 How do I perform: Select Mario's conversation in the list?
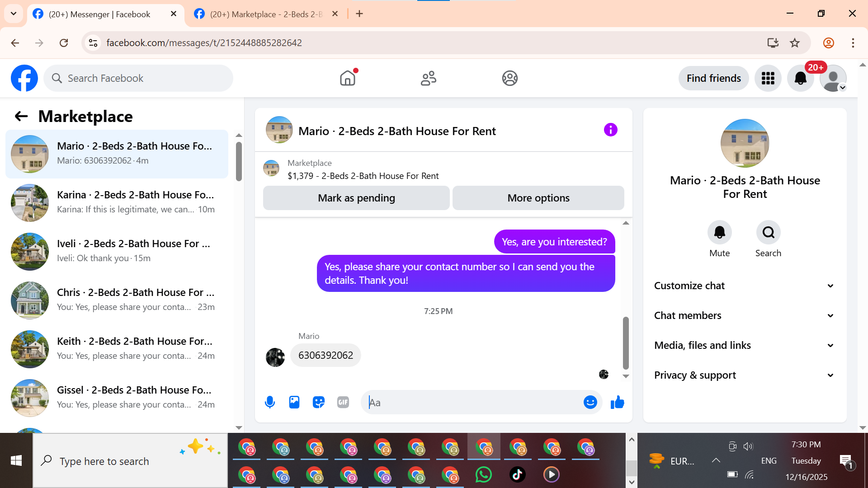tap(117, 154)
